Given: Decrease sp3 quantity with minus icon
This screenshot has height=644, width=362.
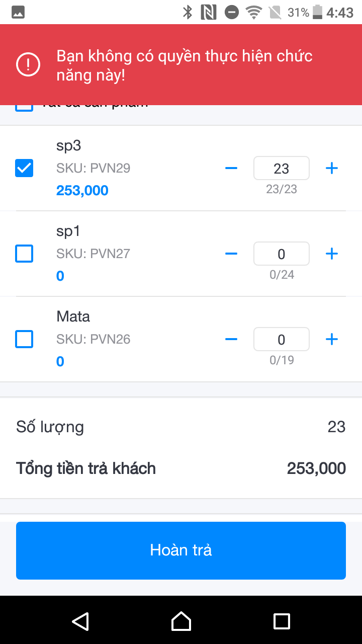Looking at the screenshot, I should tap(231, 168).
